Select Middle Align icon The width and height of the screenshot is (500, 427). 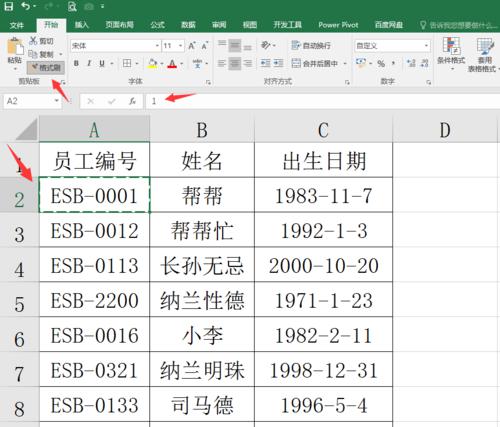[x=235, y=45]
